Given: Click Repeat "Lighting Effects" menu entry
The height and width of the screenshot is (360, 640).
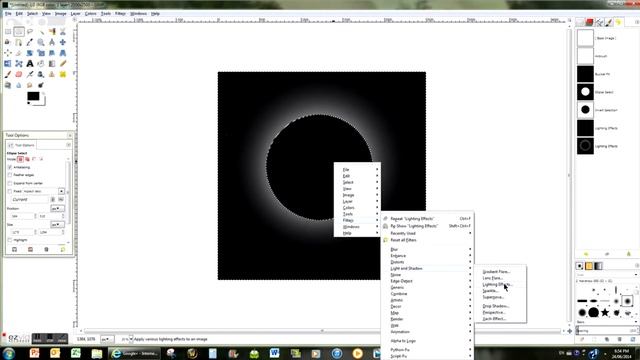Looking at the screenshot, I should tap(427, 219).
